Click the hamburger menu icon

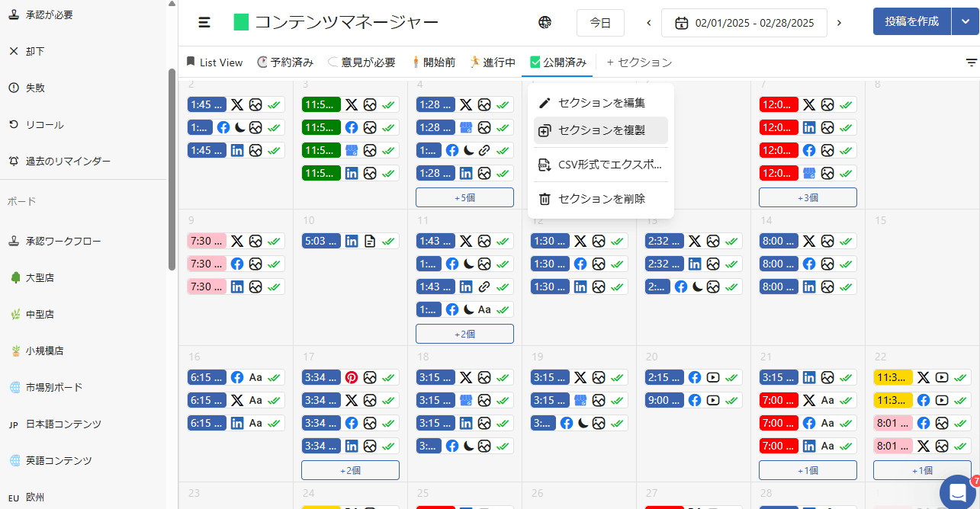click(x=204, y=23)
